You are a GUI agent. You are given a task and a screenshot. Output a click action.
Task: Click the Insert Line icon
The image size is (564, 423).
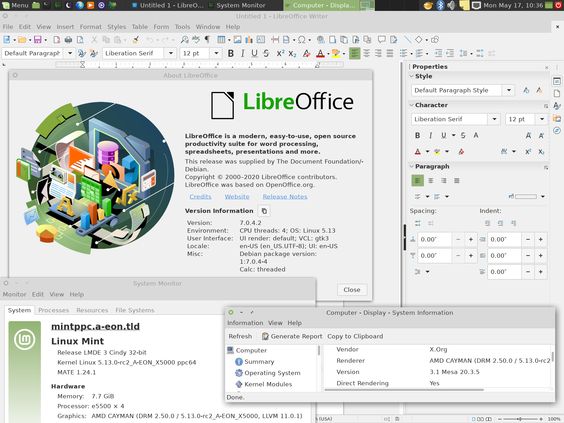tap(407, 40)
